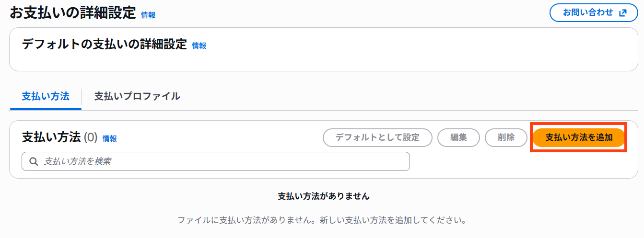
Task: Click the ファイルに支払い方法がありません description text
Action: (x=322, y=221)
